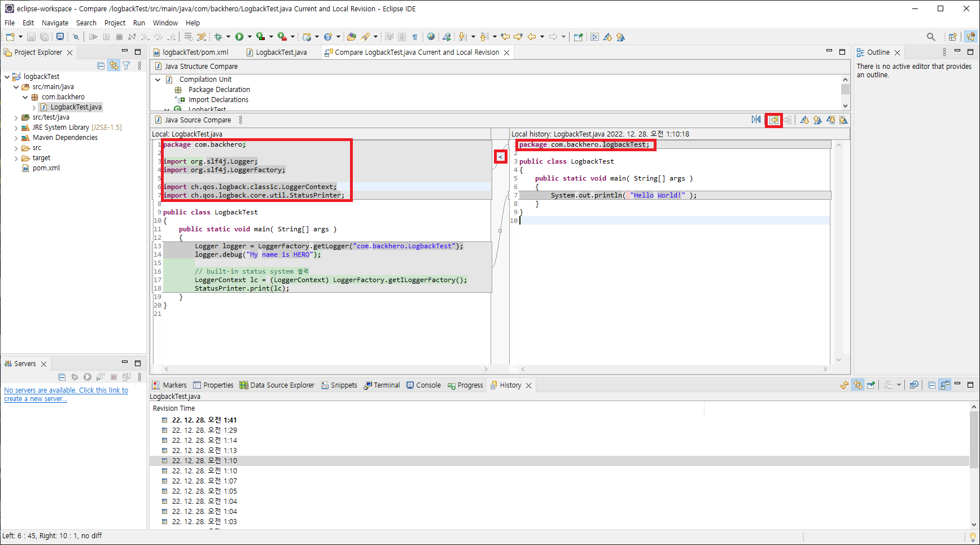Viewport: 980px width, 545px height.
Task: Open the New dropdown arrow in toolbar
Action: [x=20, y=37]
